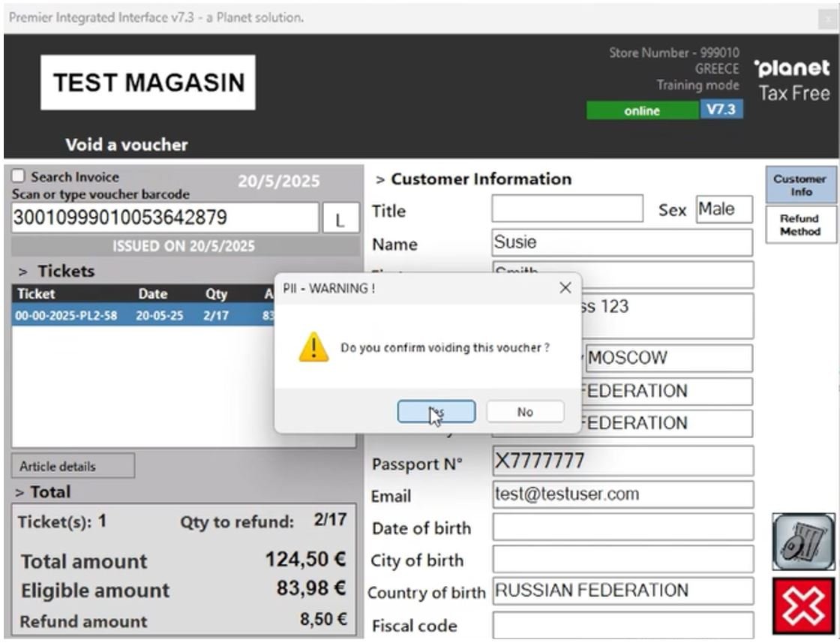Screen dimensions: 840x643
Task: Click the void voucher trash icon
Action: pyautogui.click(x=802, y=541)
